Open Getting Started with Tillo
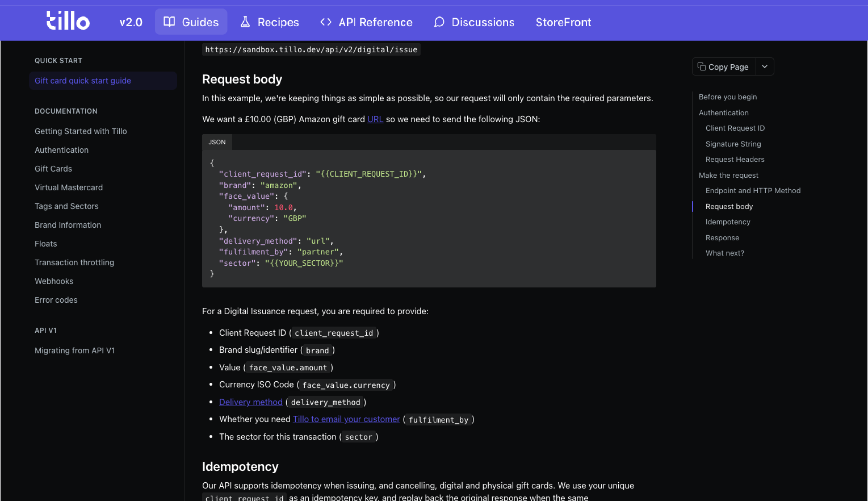868x501 pixels. tap(81, 131)
